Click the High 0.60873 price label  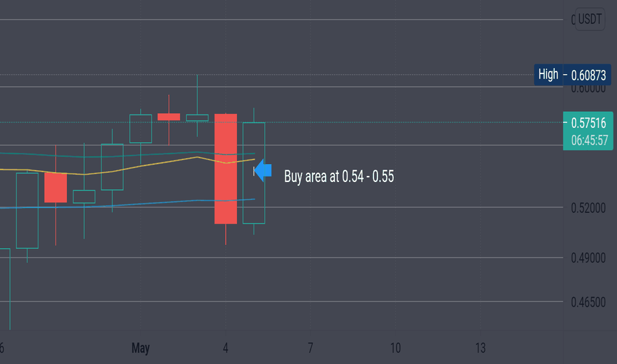pyautogui.click(x=572, y=74)
